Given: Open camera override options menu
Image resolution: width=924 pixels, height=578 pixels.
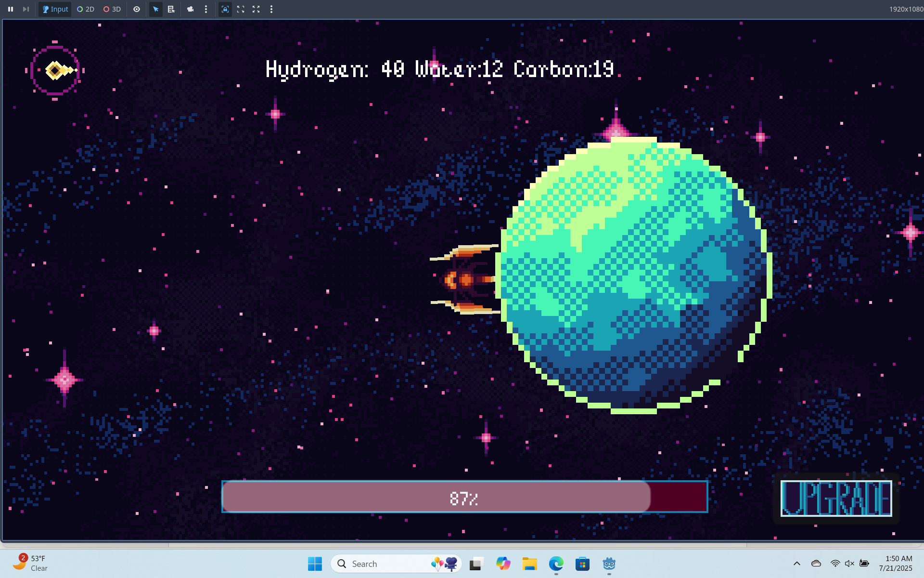Looking at the screenshot, I should (206, 9).
